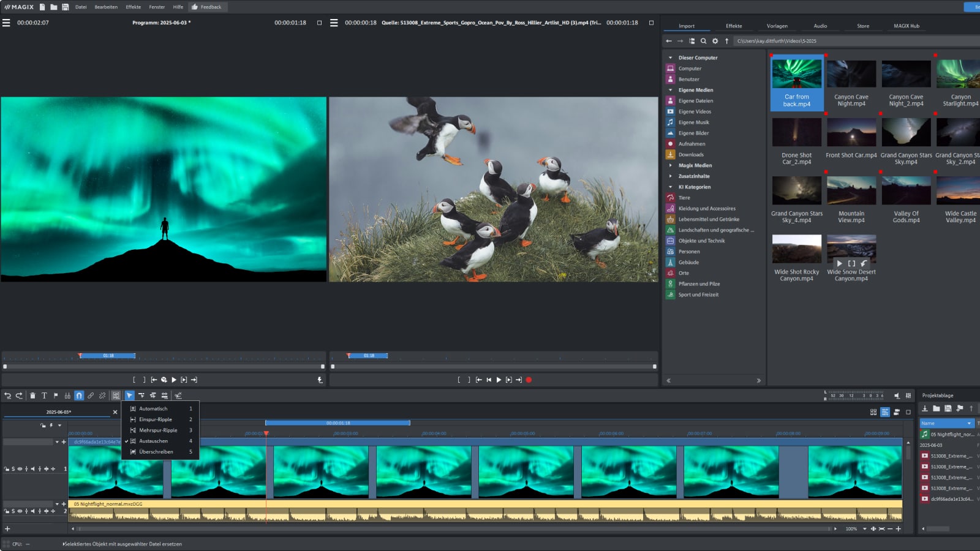Open the audio mixer icon

pyautogui.click(x=908, y=395)
